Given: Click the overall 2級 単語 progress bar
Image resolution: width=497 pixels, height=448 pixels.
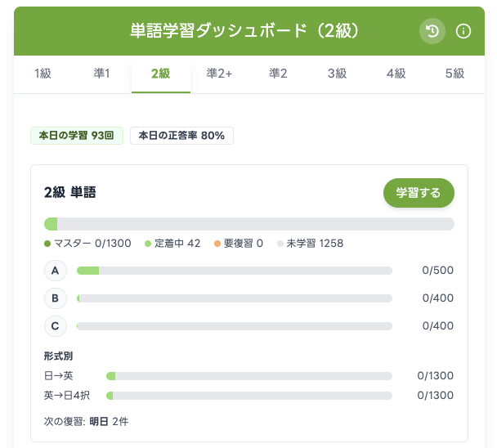Looking at the screenshot, I should 249,224.
